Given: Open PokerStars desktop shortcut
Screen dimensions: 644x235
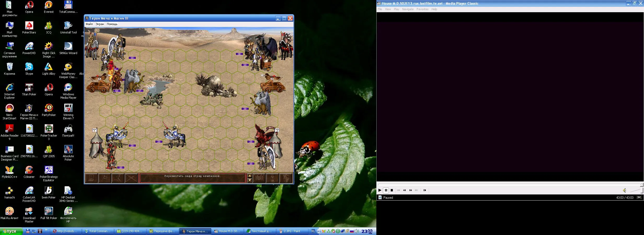Looking at the screenshot, I should [x=29, y=28].
